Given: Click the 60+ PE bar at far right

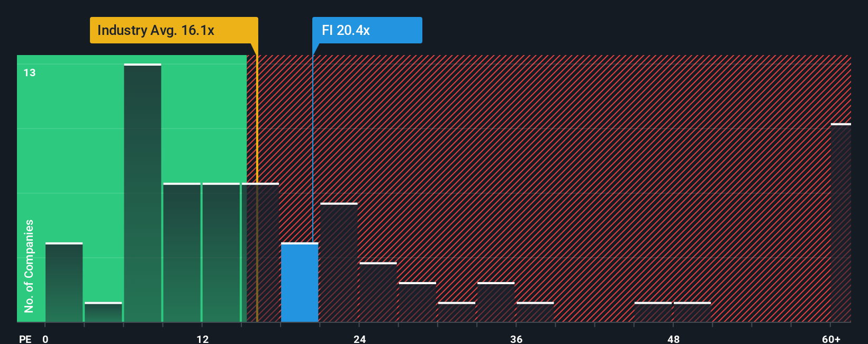Looking at the screenshot, I should 841,222.
